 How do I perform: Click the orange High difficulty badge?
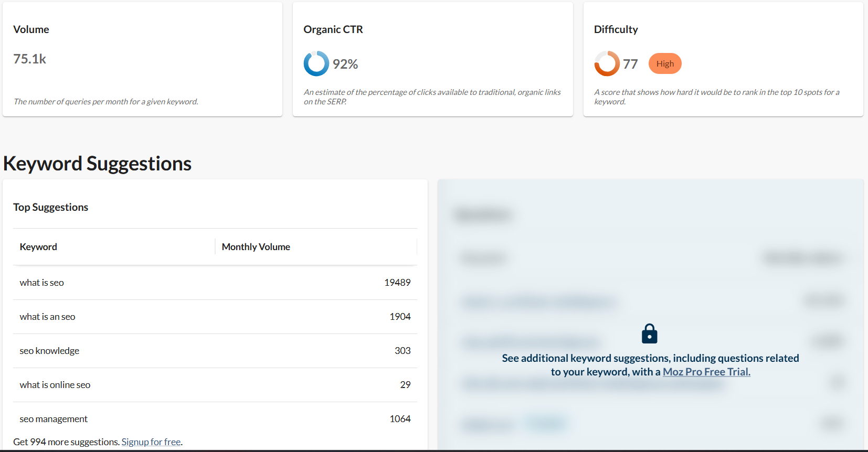665,64
